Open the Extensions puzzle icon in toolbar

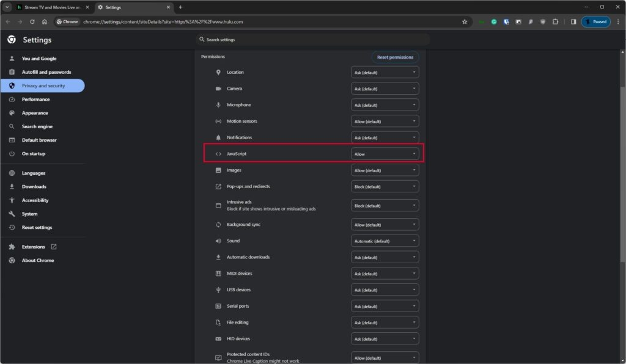pos(555,21)
